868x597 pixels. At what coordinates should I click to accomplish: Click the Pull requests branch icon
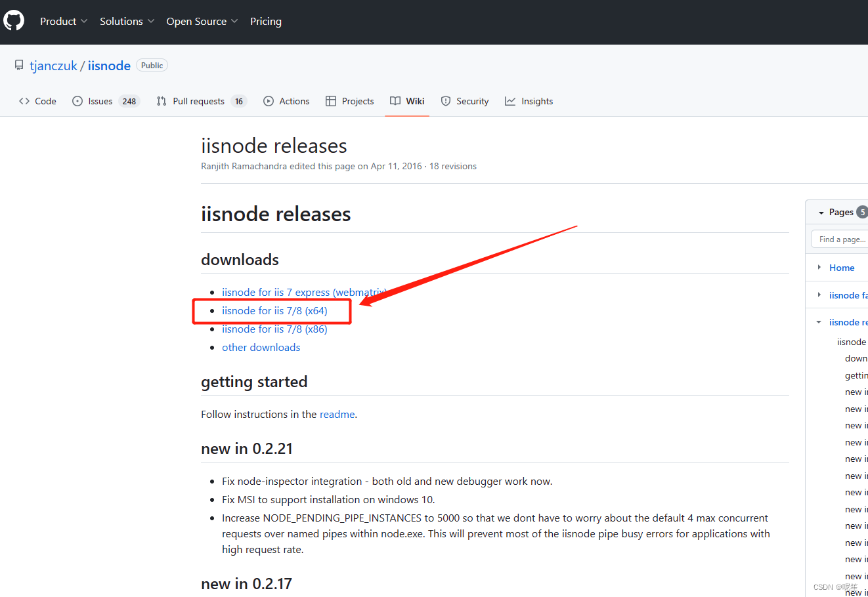point(162,101)
